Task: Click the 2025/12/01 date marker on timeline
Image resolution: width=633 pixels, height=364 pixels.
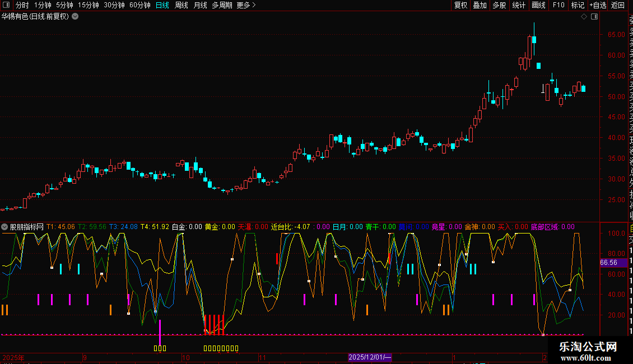Action: click(370, 357)
